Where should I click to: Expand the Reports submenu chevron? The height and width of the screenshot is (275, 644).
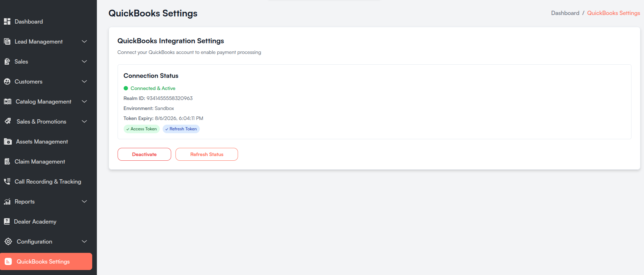click(84, 201)
